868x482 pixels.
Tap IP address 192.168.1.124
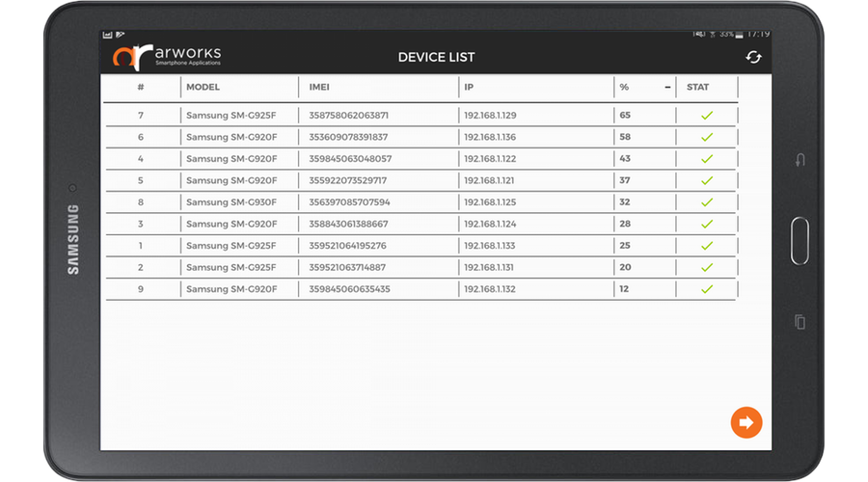tap(490, 224)
